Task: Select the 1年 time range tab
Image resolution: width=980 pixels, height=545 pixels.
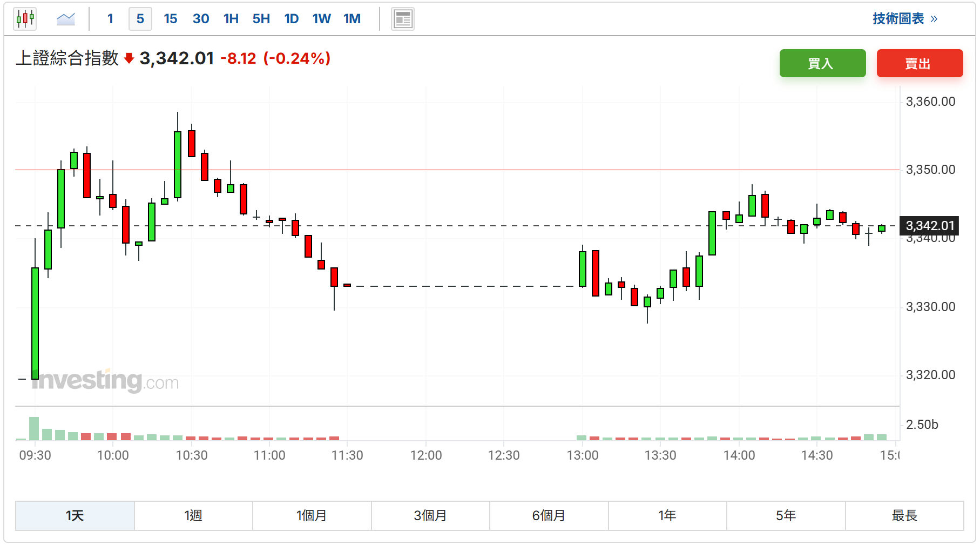Action: (667, 516)
